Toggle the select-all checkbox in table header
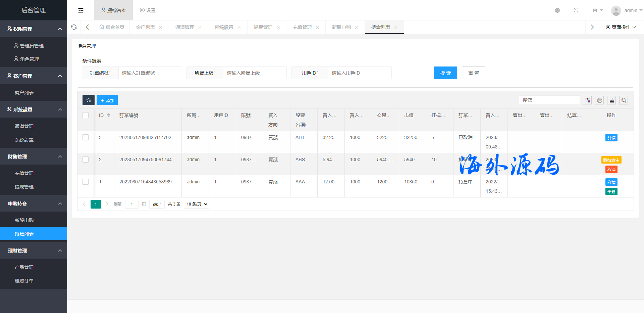Screen dimensions: 644x313 (x=86, y=115)
